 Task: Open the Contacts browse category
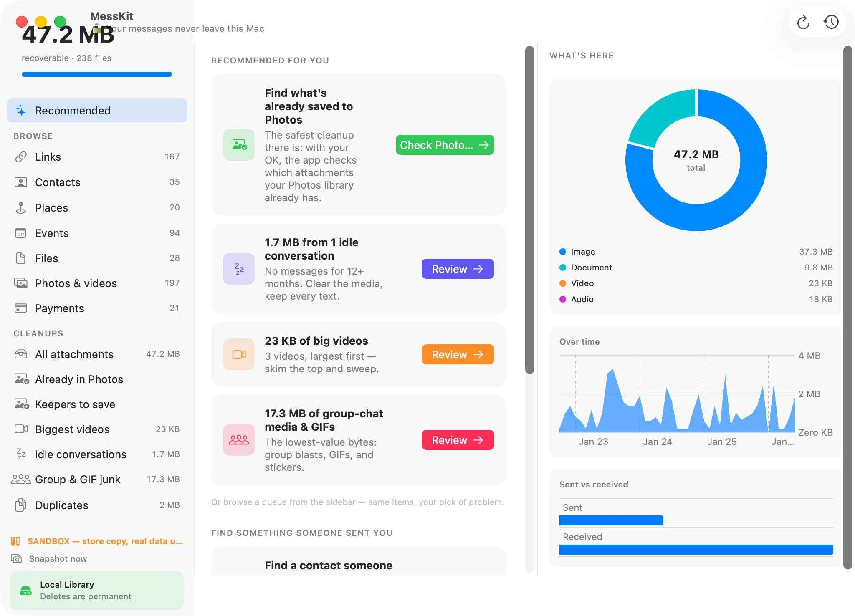(97, 182)
